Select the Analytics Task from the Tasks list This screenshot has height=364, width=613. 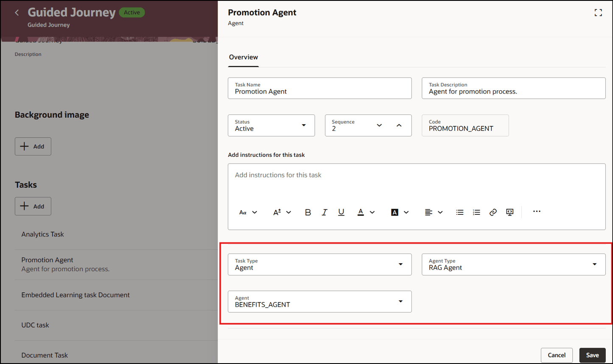42,234
